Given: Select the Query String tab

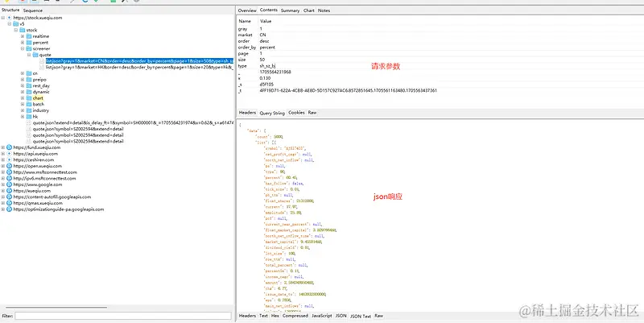Looking at the screenshot, I should [272, 113].
